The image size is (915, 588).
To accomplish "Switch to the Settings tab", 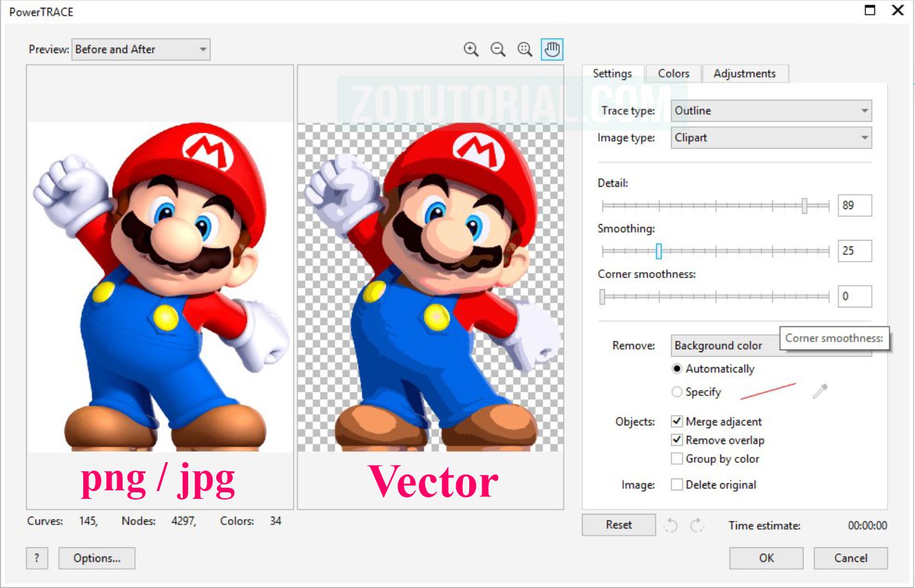I will pyautogui.click(x=612, y=73).
